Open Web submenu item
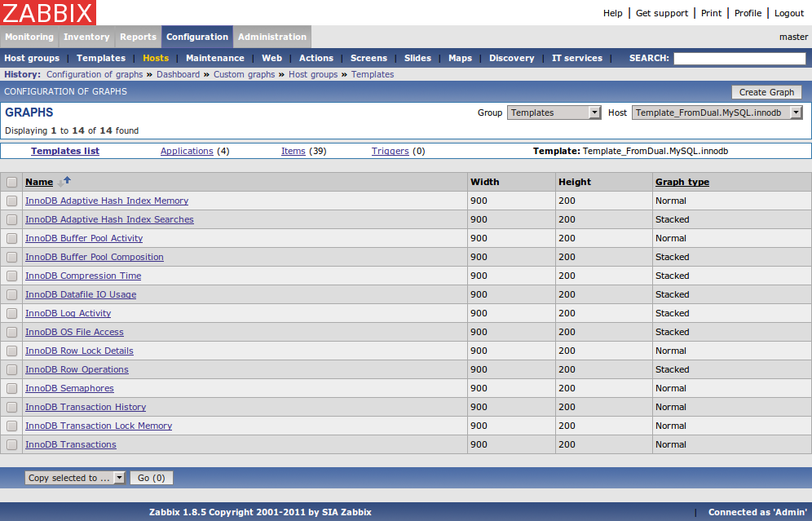812x521 pixels. tap(271, 58)
